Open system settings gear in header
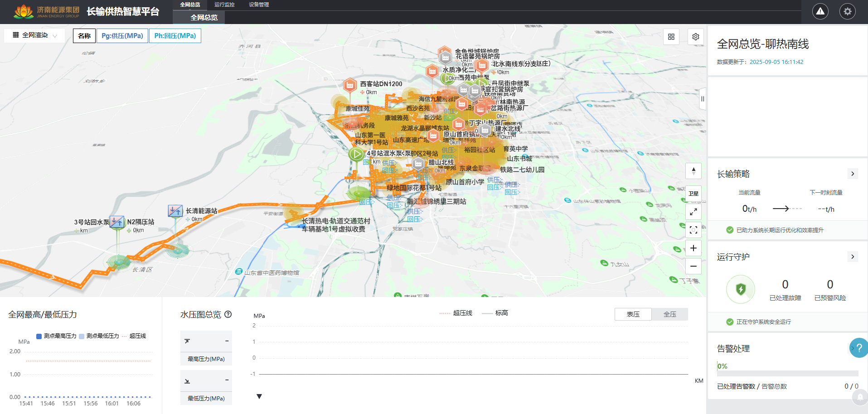 (x=847, y=11)
